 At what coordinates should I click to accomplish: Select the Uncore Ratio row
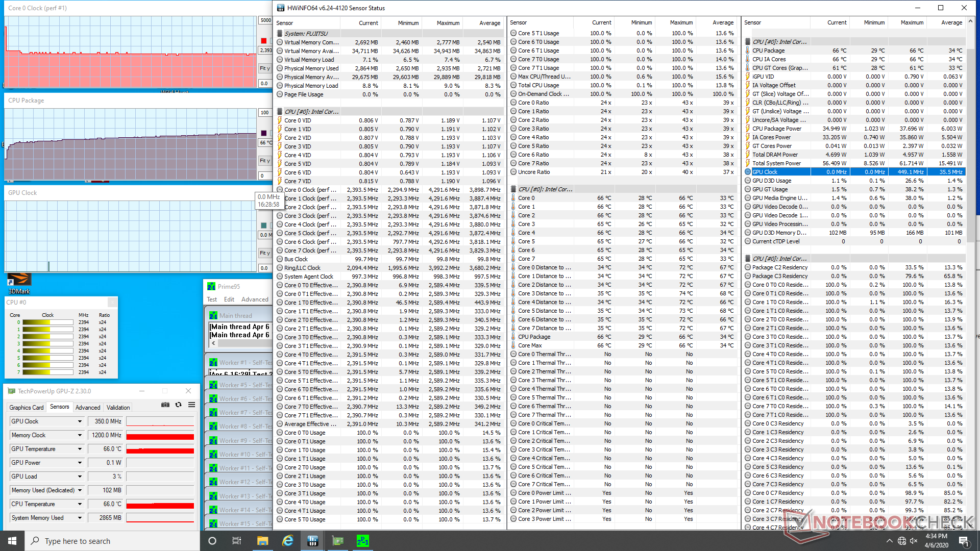point(623,172)
